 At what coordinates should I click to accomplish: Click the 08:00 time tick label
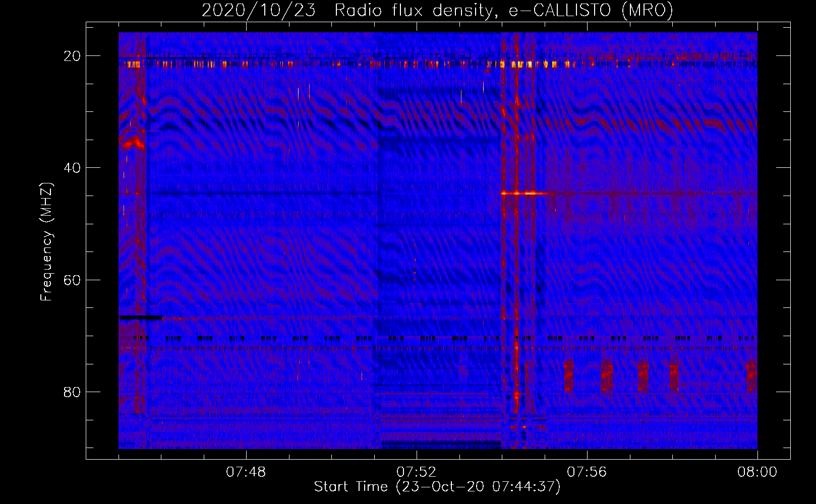pos(757,472)
